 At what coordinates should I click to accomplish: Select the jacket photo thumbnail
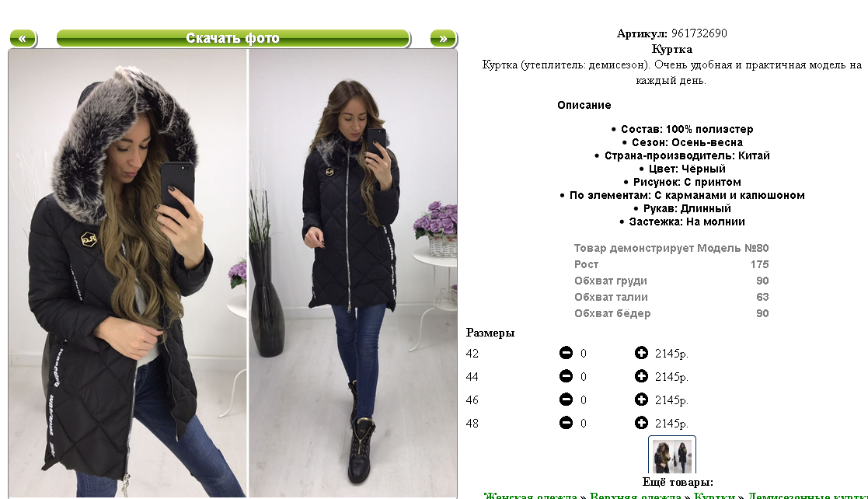[x=672, y=455]
